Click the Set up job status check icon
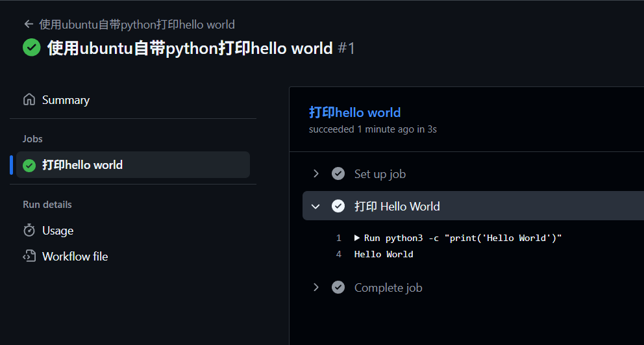Image resolution: width=644 pixels, height=345 pixels. 338,173
